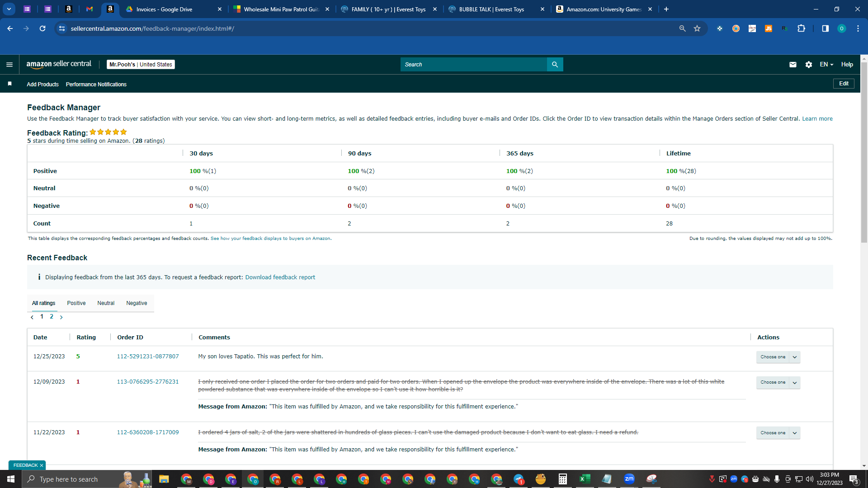The height and width of the screenshot is (488, 868).
Task: Open the browser side panel icon
Action: coord(826,28)
